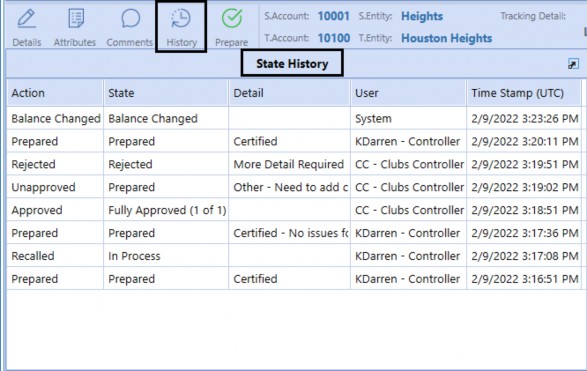Select the Balance Changed action cell
Screen dimensions: 587x371
[55, 118]
